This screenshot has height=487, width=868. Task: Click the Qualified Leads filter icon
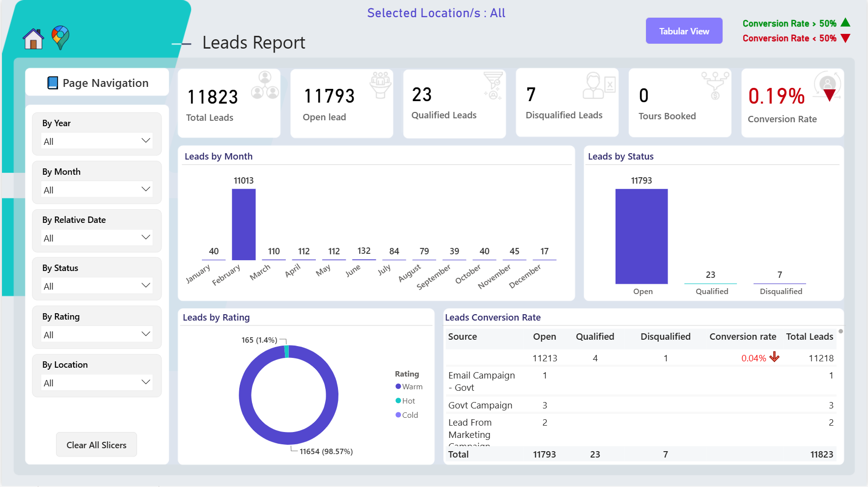[x=493, y=85]
